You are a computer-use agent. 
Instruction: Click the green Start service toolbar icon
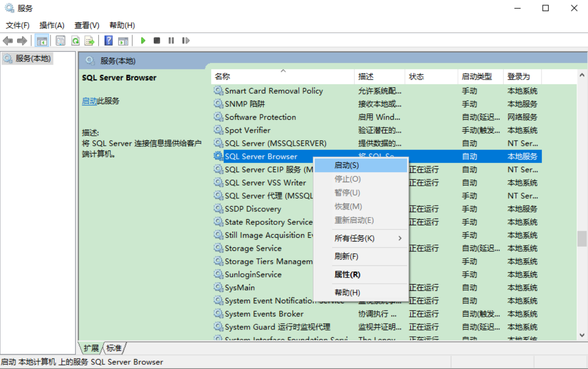pos(142,41)
